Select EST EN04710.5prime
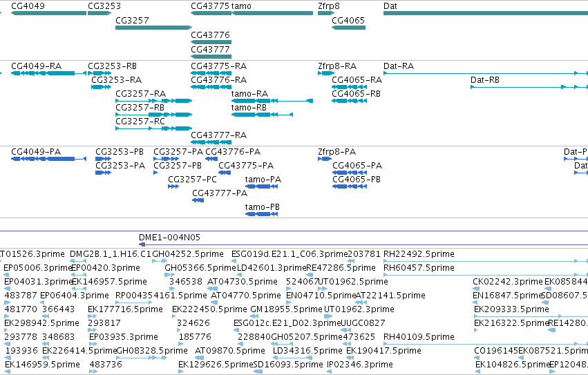The width and height of the screenshot is (588, 375). 321,296
